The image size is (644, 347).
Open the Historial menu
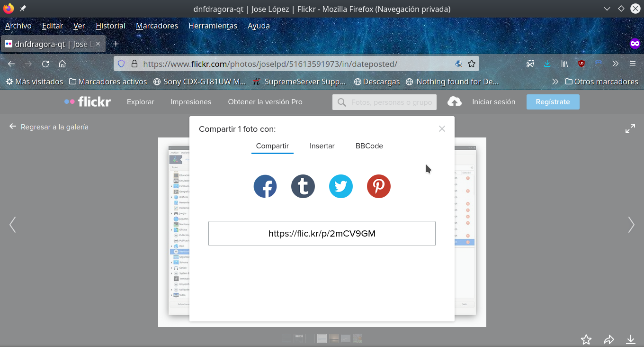(111, 26)
